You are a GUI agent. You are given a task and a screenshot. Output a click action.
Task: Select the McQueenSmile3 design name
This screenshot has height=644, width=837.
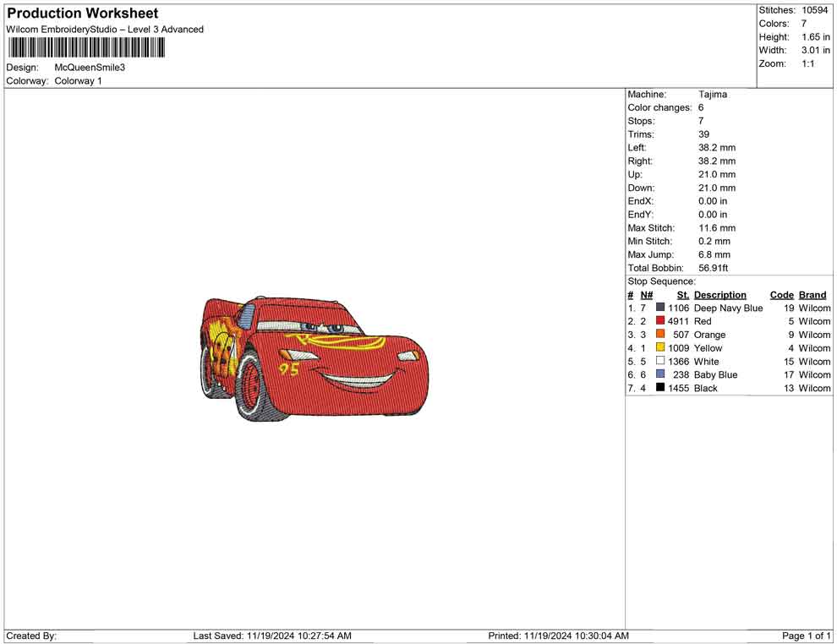click(90, 68)
